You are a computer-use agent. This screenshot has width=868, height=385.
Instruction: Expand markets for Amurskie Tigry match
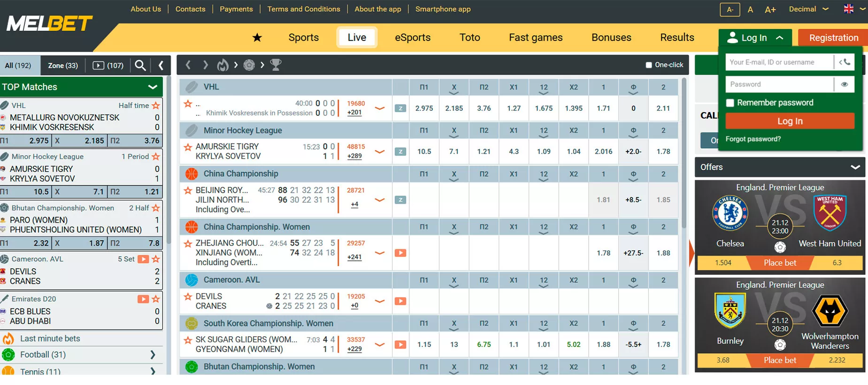coord(380,152)
